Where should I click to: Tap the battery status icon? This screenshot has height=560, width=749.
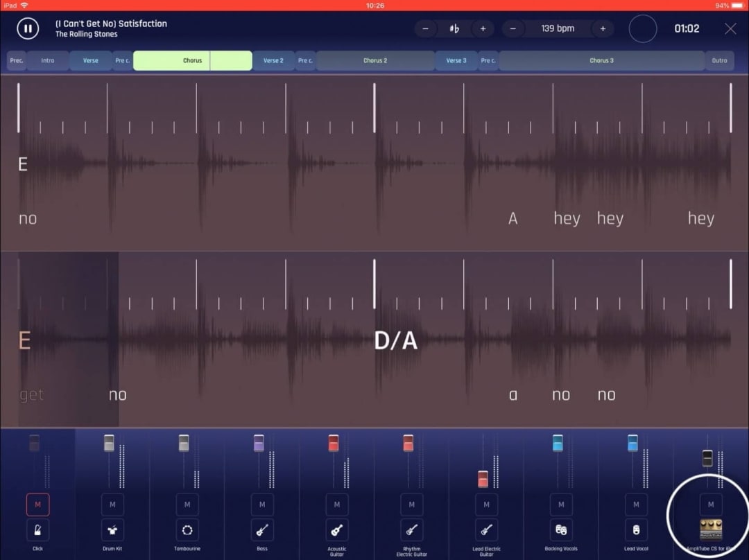737,6
